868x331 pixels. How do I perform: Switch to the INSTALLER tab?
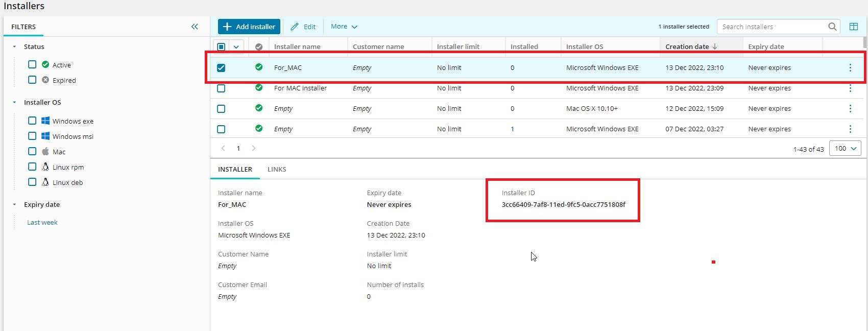235,170
